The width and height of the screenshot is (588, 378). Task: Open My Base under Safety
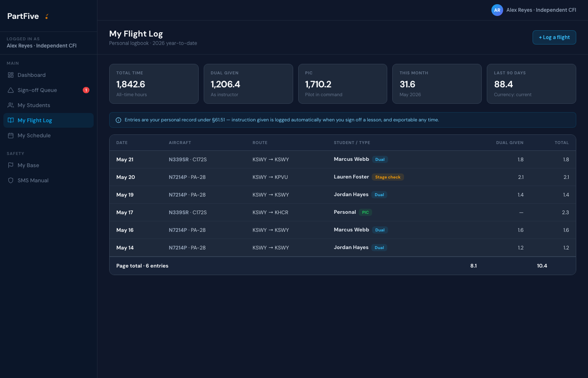click(48, 165)
